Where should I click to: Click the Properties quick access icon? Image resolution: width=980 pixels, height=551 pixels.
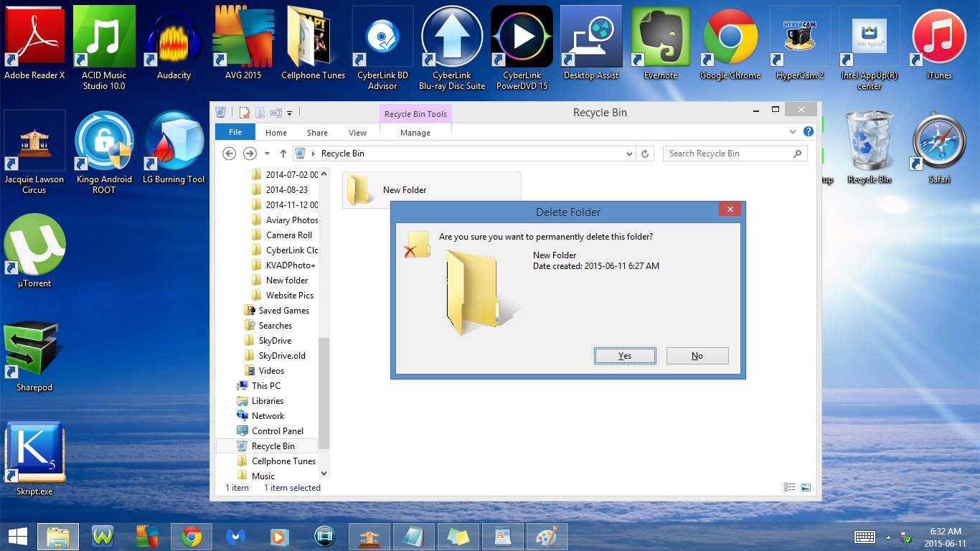coord(245,113)
